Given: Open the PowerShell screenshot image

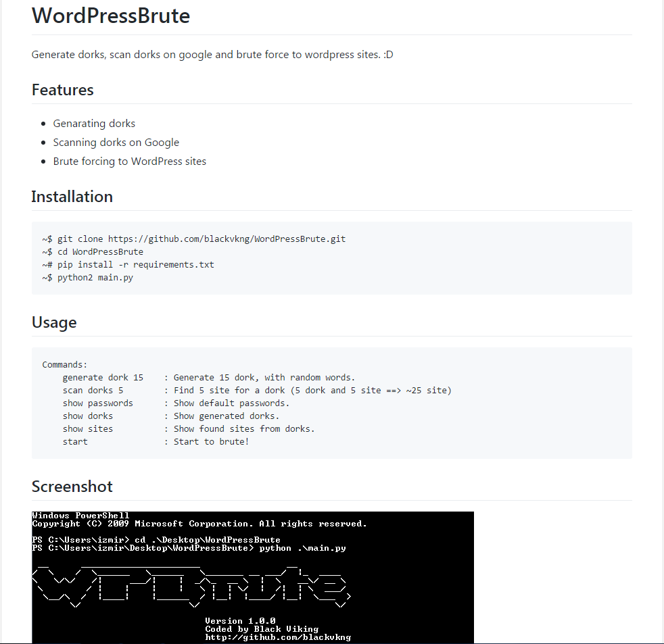Looking at the screenshot, I should pyautogui.click(x=253, y=578).
